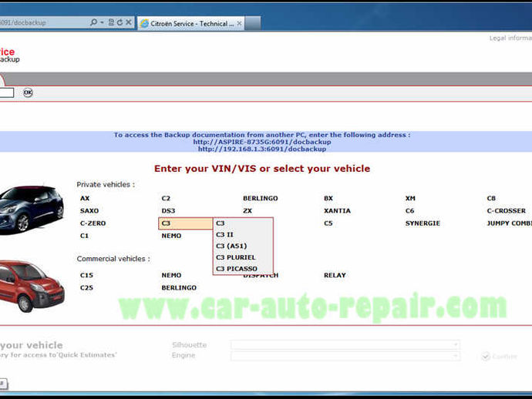Select the SAXO private vehicle
The height and width of the screenshot is (399, 532).
[89, 211]
